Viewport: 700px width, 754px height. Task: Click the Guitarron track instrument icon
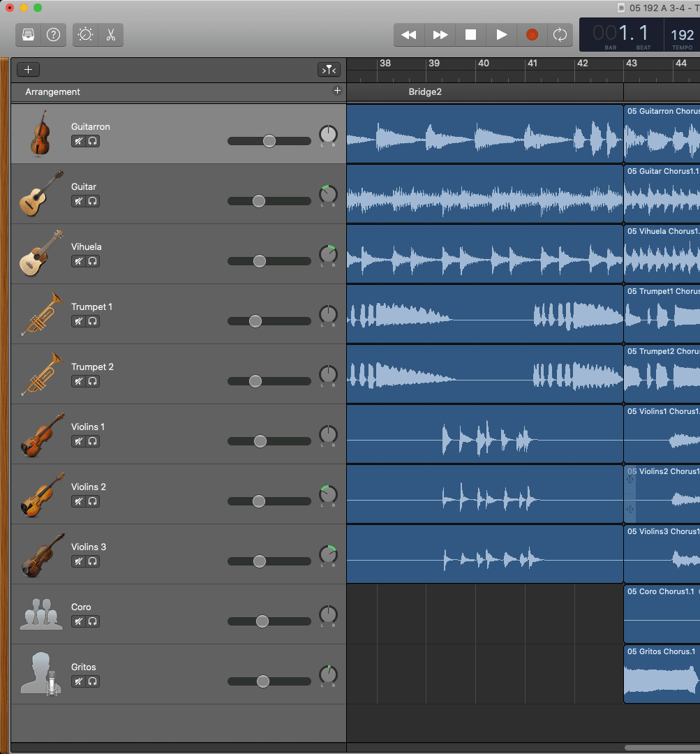pyautogui.click(x=40, y=133)
